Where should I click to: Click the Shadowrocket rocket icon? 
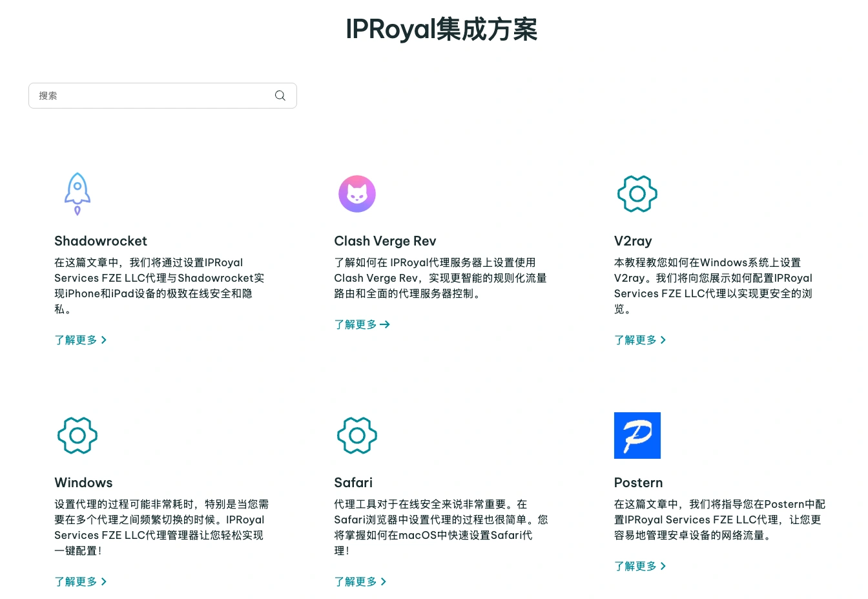tap(77, 194)
